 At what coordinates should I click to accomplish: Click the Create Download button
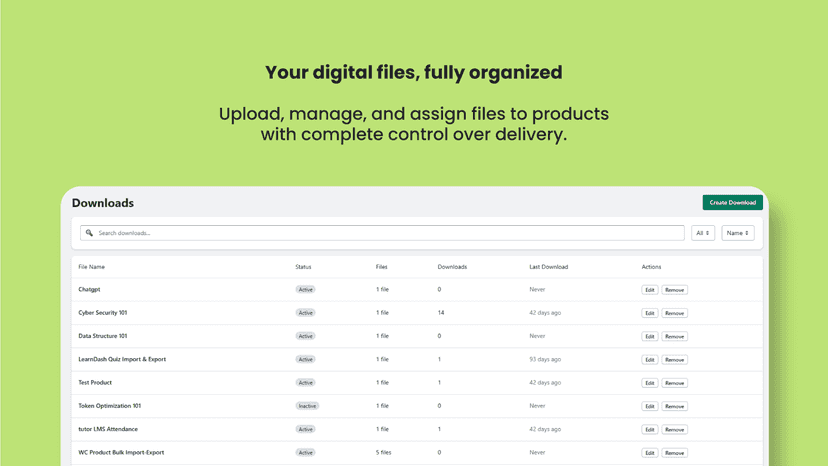tap(732, 202)
